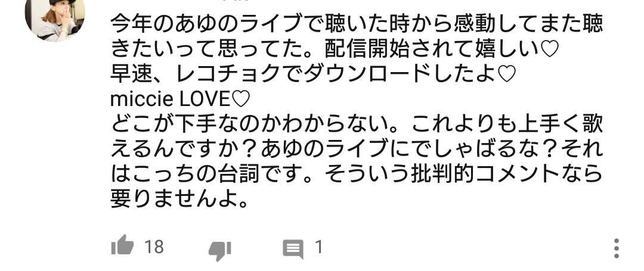Click the first line starting 今年のあゆのライブ
This screenshot has height=271, width=644.
357,24
